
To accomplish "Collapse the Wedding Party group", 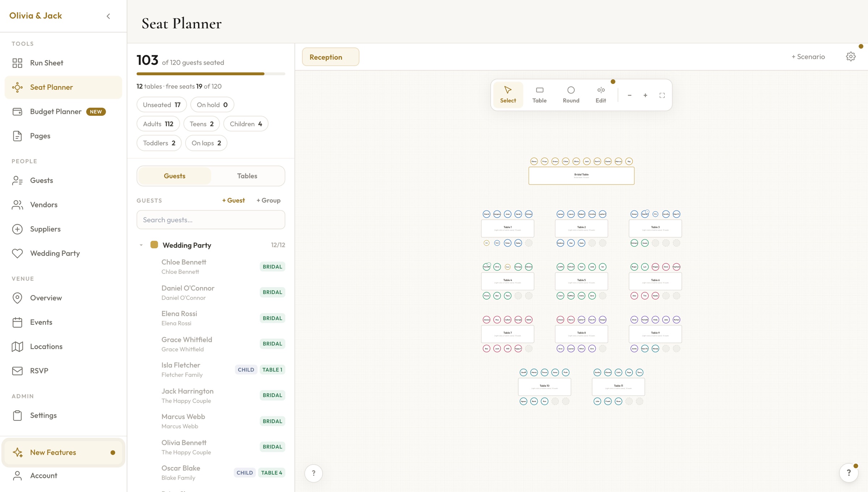I will [x=141, y=245].
